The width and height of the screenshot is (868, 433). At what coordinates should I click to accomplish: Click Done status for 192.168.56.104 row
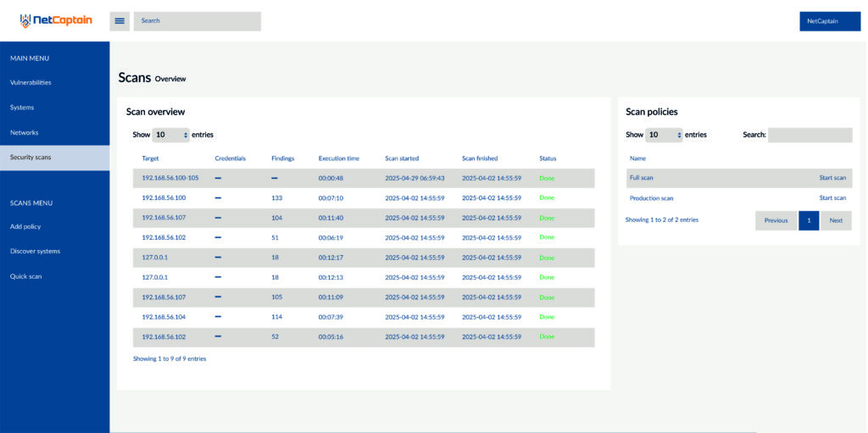(547, 317)
